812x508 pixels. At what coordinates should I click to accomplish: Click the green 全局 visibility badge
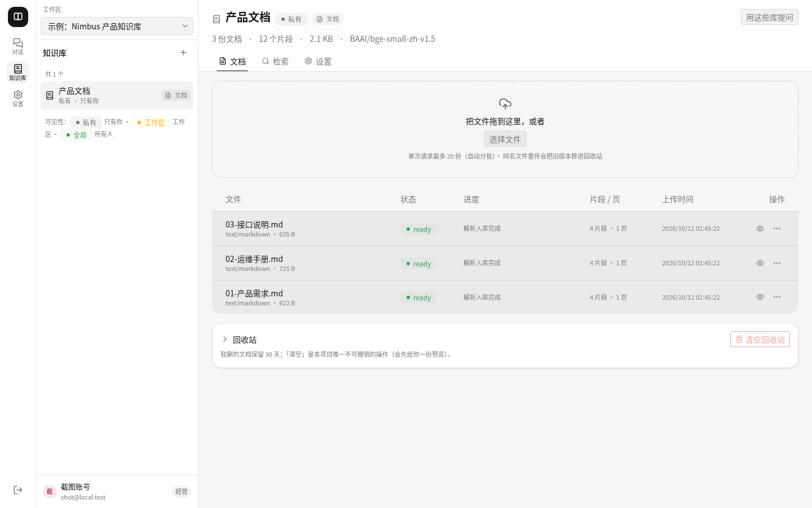(77, 135)
